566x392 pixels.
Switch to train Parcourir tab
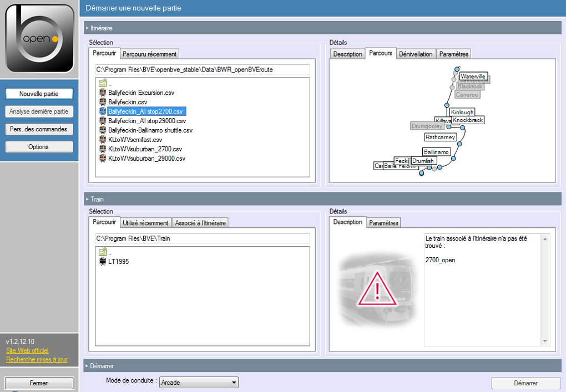104,222
